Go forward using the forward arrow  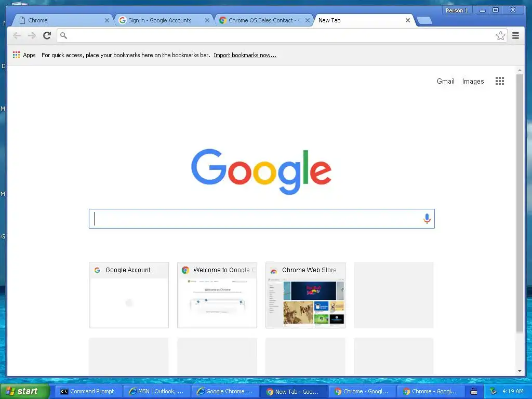pyautogui.click(x=32, y=36)
